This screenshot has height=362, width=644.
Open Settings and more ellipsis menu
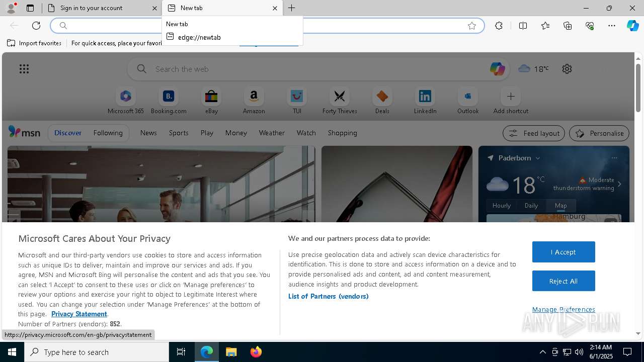tap(612, 26)
